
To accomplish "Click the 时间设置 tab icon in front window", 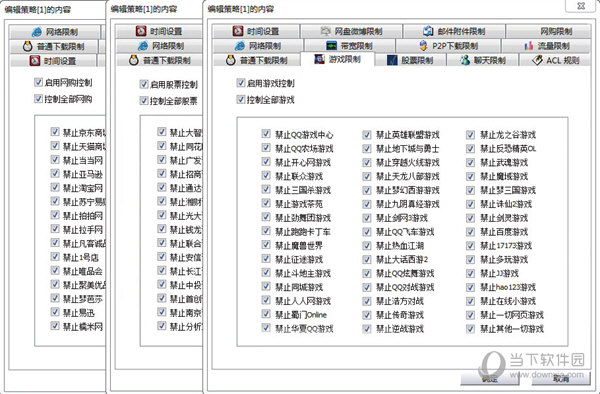I will 238,31.
